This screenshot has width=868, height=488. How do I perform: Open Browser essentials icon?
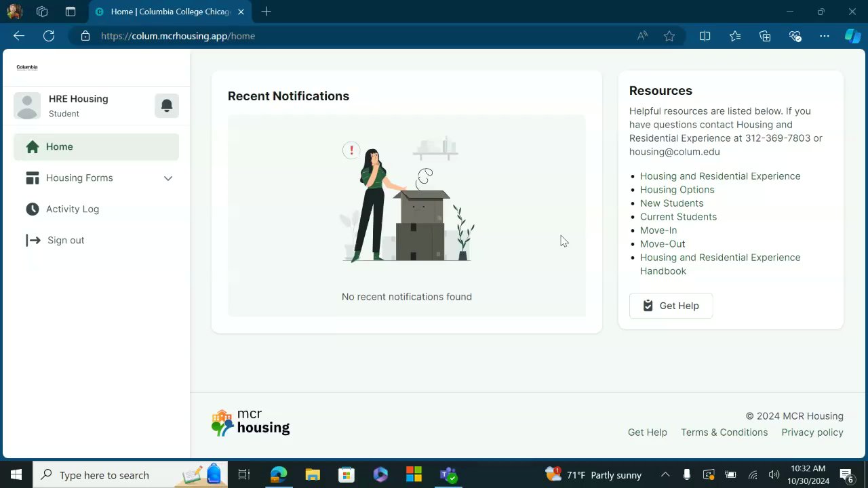click(795, 36)
